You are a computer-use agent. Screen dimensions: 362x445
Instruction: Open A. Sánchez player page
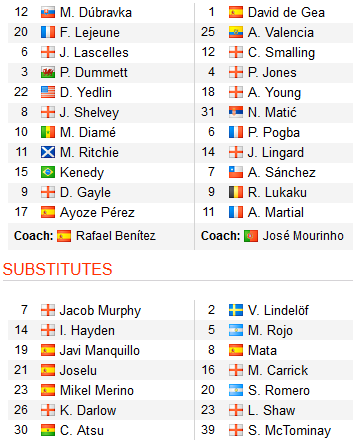(282, 173)
